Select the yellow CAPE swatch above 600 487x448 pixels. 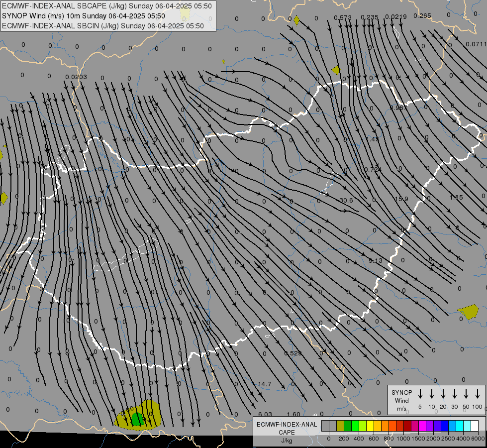pyautogui.click(x=370, y=426)
